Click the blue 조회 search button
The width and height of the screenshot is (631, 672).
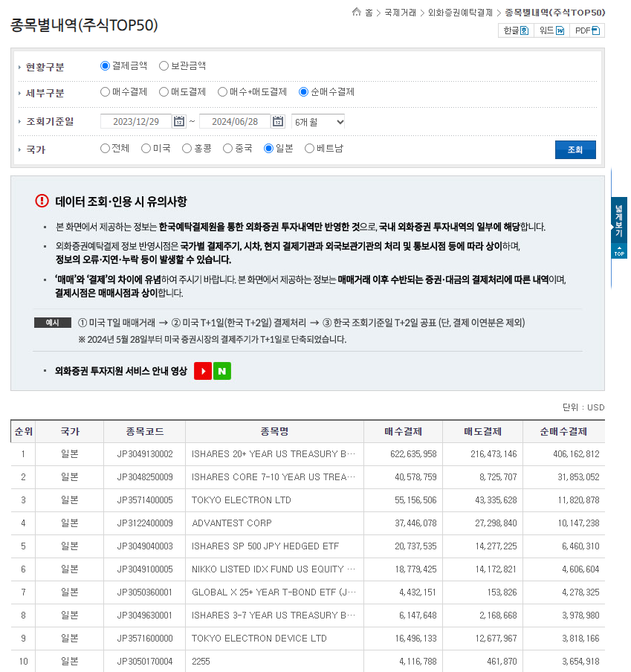tap(575, 148)
